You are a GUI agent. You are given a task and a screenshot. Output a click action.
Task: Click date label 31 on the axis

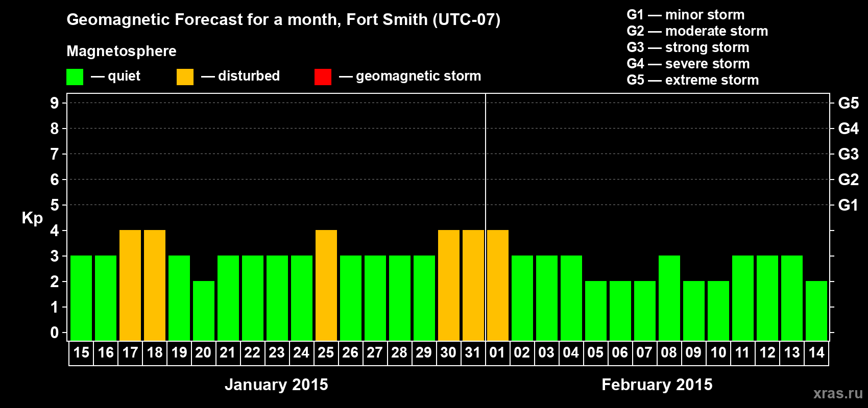tap(473, 352)
